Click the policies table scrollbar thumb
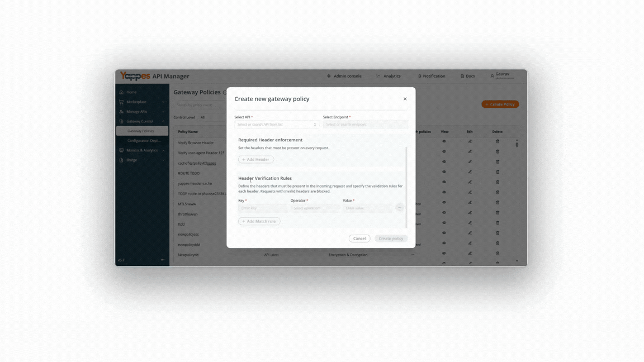The width and height of the screenshot is (644, 362). click(x=517, y=145)
